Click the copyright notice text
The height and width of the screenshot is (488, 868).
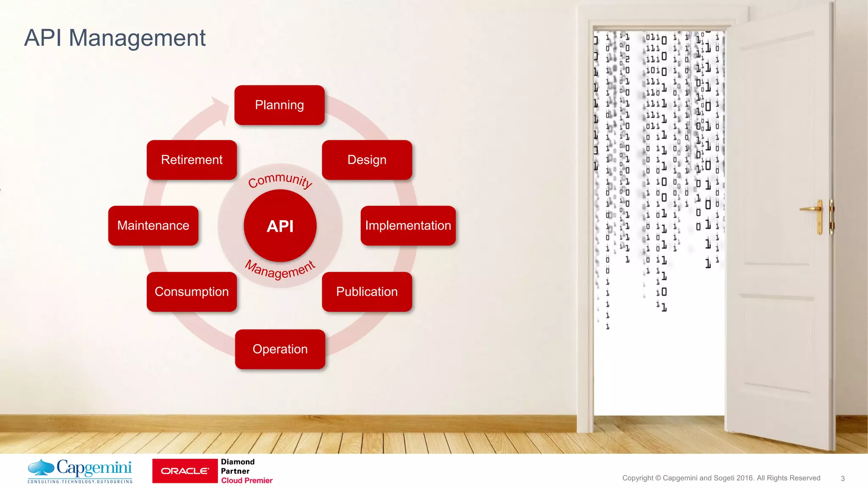[x=721, y=478]
